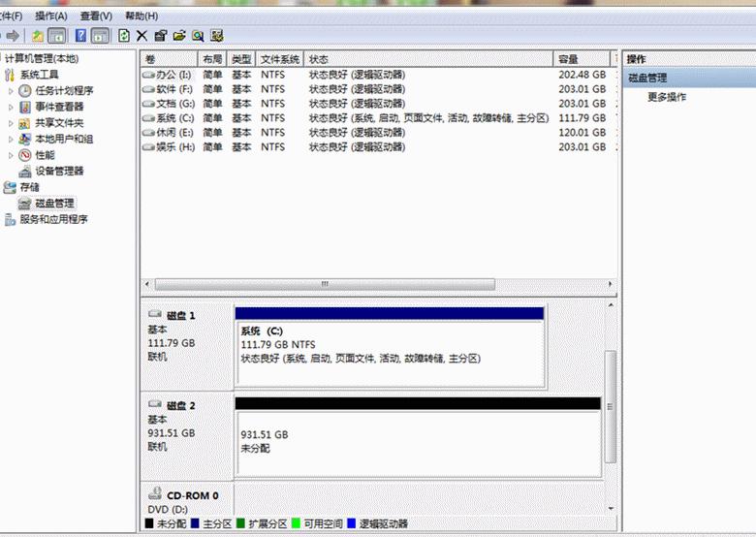This screenshot has height=537, width=756.
Task: Click the light green 可用空间 legend swatch
Action: coord(296,523)
